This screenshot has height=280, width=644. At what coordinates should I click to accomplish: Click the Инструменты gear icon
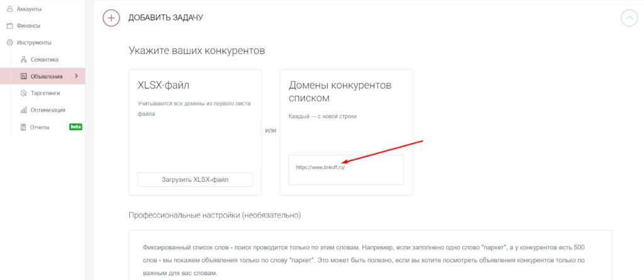click(10, 43)
